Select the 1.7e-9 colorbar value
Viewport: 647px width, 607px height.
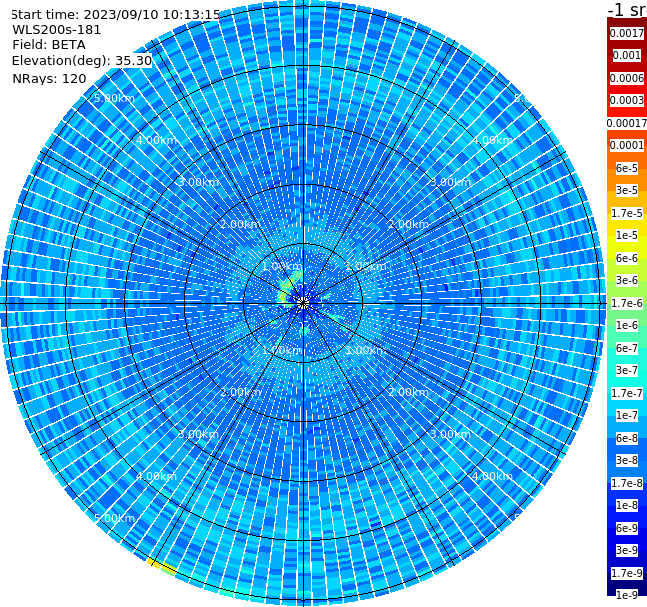627,573
